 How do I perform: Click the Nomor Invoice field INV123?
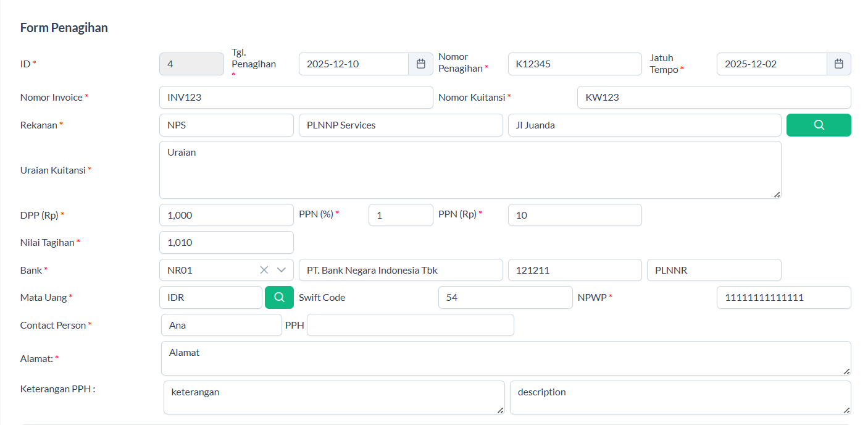click(296, 97)
